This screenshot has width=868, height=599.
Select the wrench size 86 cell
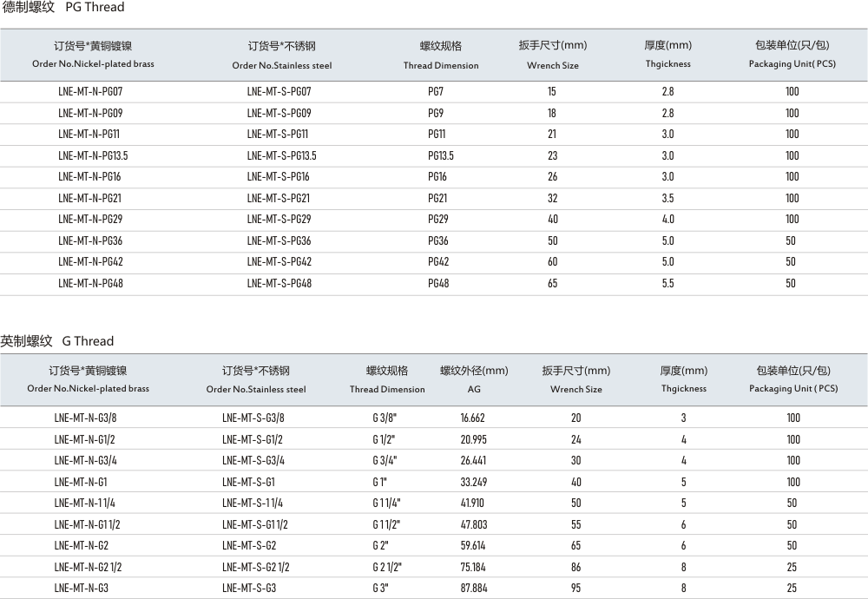point(575,567)
